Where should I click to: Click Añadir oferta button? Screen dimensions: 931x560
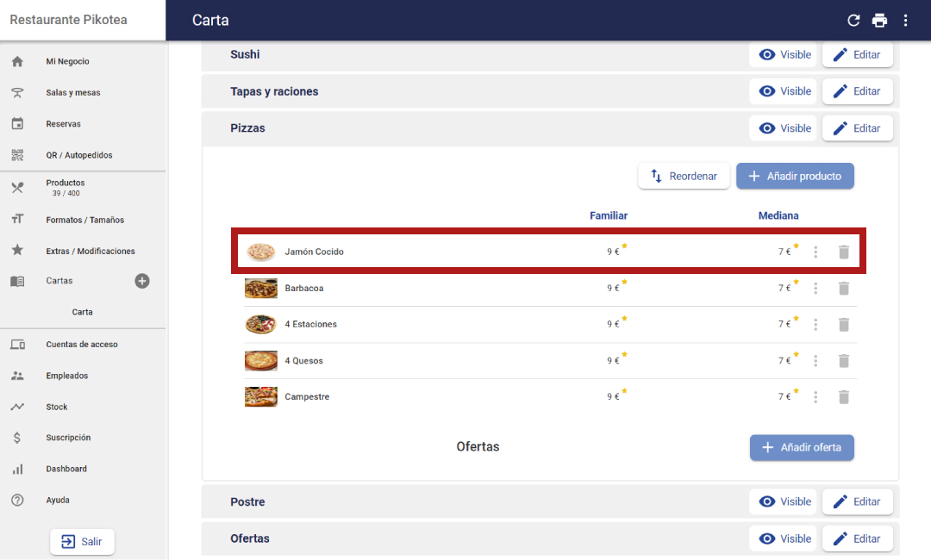[802, 447]
